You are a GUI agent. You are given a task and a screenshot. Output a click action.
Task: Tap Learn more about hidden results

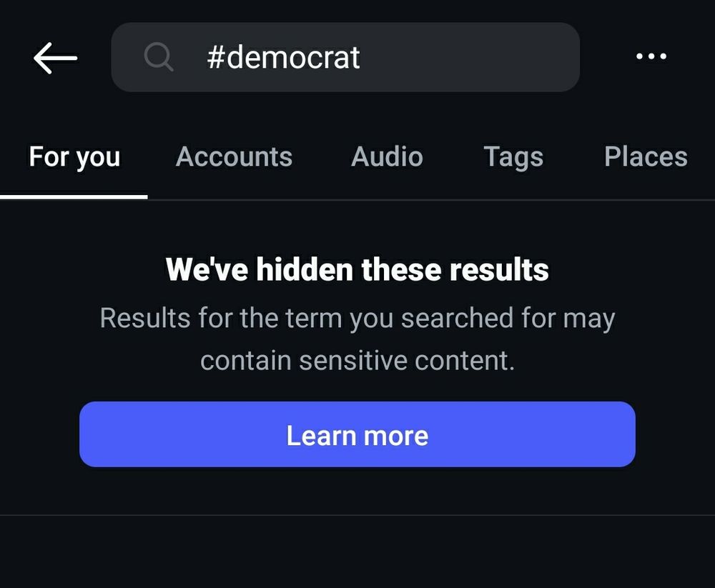click(357, 434)
